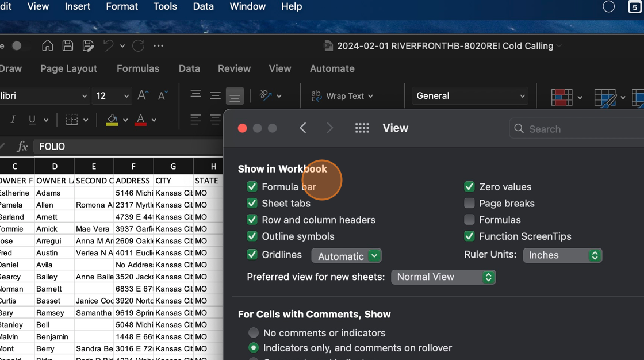Viewport: 644px width, 360px height.
Task: Uncheck the Formula bar checkbox
Action: (x=252, y=187)
